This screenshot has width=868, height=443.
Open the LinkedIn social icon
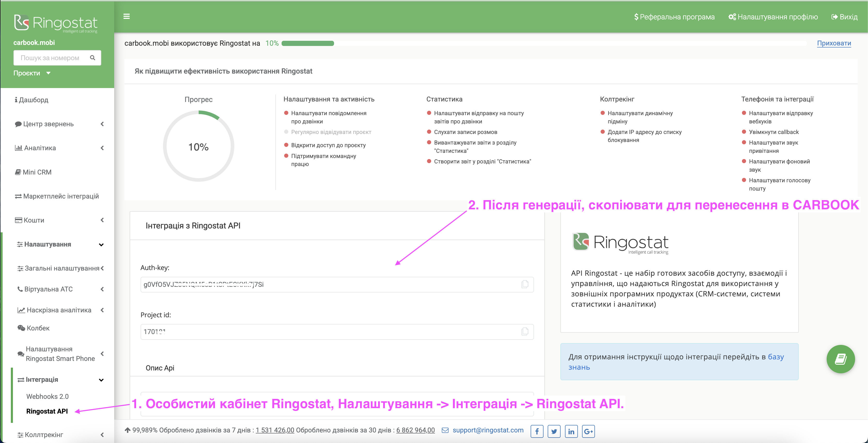(571, 431)
